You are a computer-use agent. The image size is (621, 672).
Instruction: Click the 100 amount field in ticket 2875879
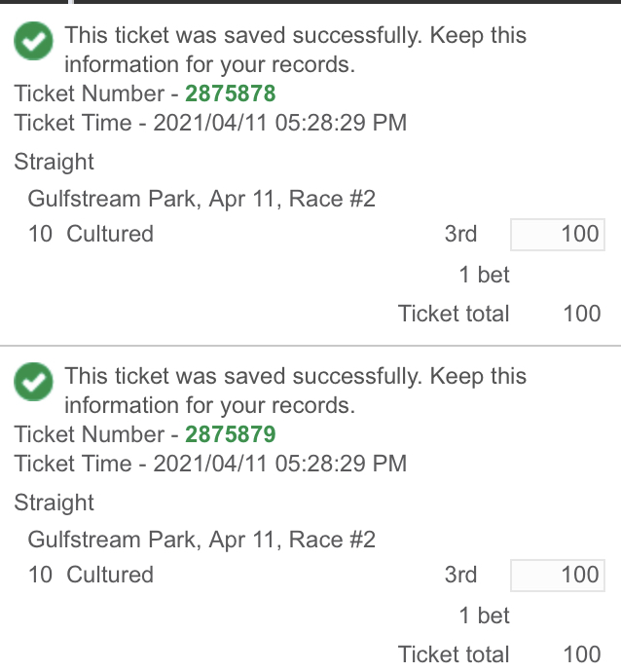tap(558, 576)
